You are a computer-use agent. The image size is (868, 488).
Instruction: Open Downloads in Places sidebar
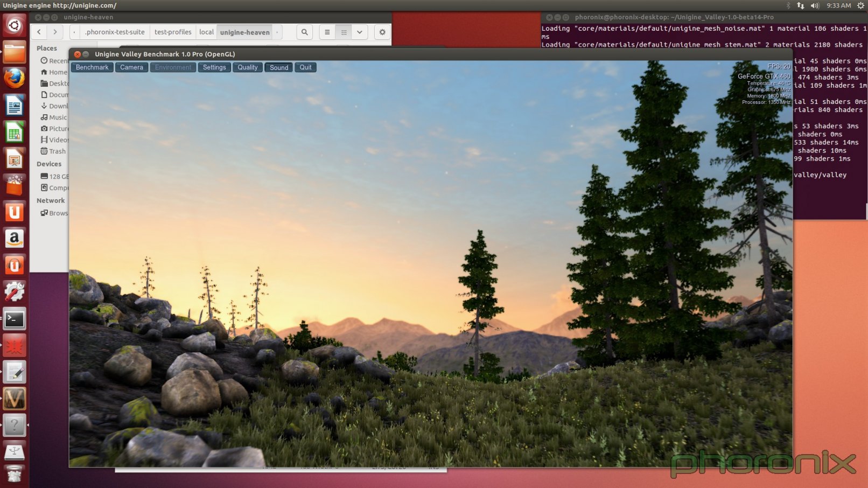(54, 106)
